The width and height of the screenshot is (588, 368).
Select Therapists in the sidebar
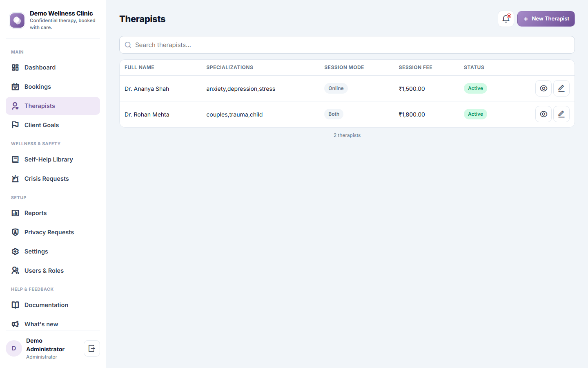click(x=53, y=106)
